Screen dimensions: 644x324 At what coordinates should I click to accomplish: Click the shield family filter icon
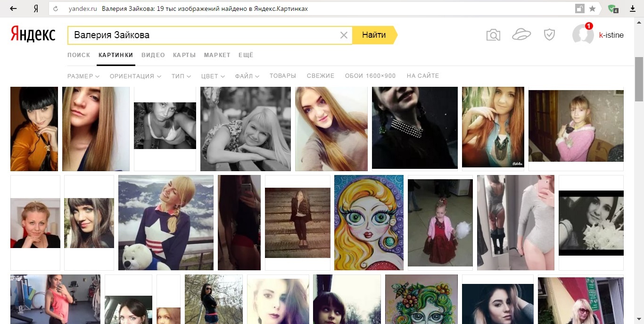click(x=549, y=34)
